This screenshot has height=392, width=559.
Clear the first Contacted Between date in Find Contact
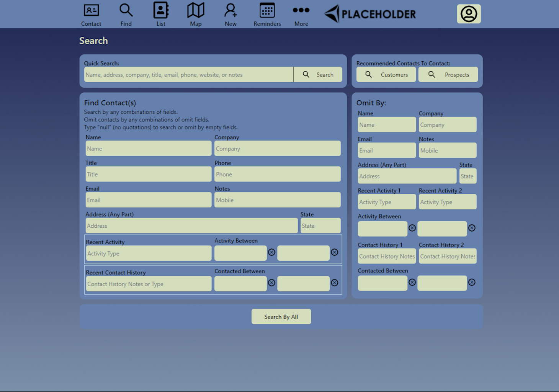point(271,283)
